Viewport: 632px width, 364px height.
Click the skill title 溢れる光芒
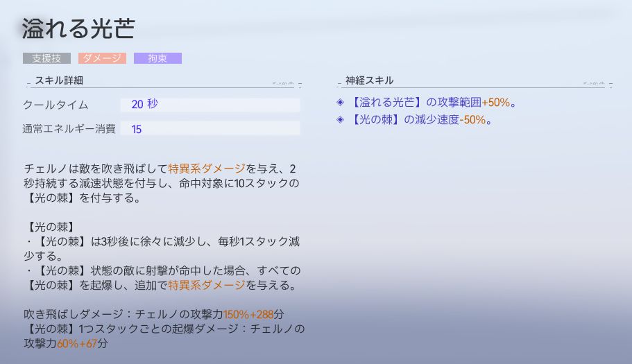pos(78,29)
